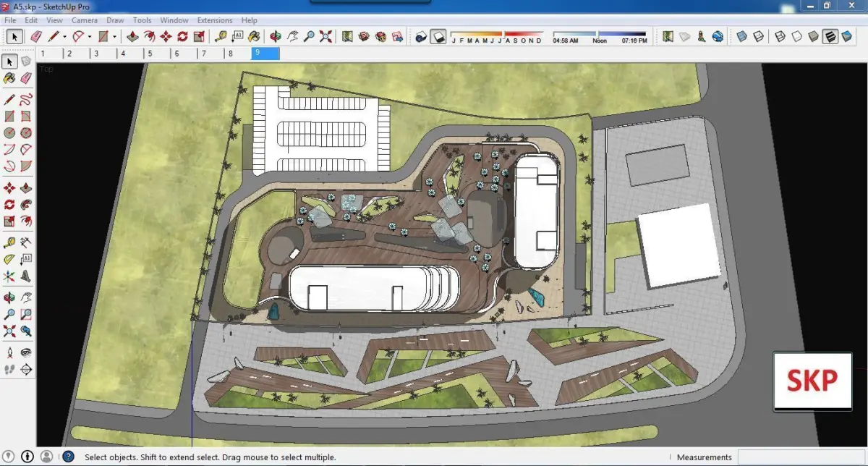Screen dimensions: 868x466
Task: Select the Eraser tool in top toolbar
Action: click(x=35, y=36)
